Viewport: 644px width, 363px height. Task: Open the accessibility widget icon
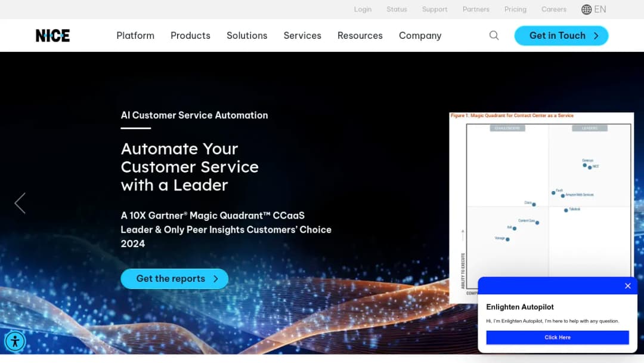(x=15, y=342)
